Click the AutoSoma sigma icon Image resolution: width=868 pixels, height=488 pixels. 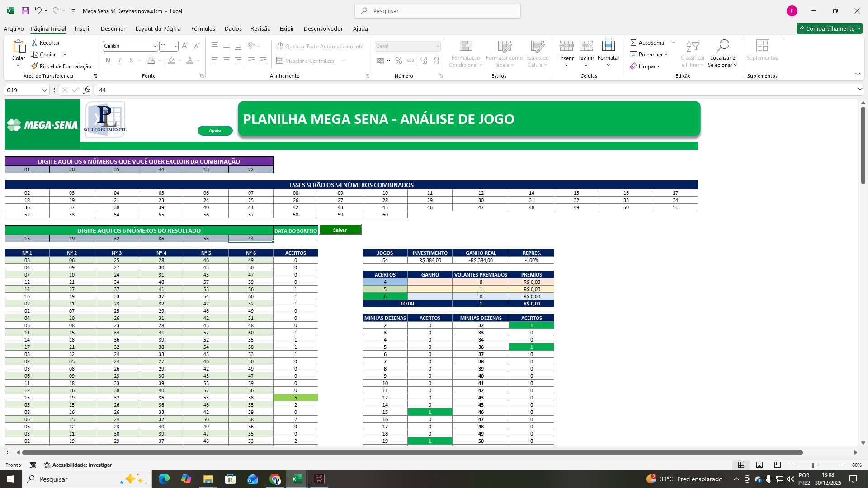pos(633,42)
